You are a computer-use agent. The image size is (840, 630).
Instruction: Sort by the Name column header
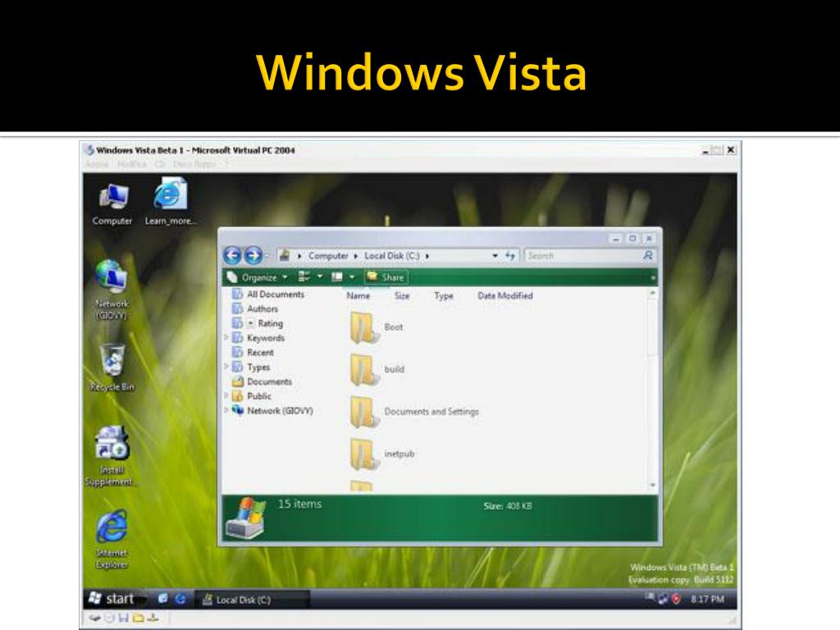[x=358, y=295]
